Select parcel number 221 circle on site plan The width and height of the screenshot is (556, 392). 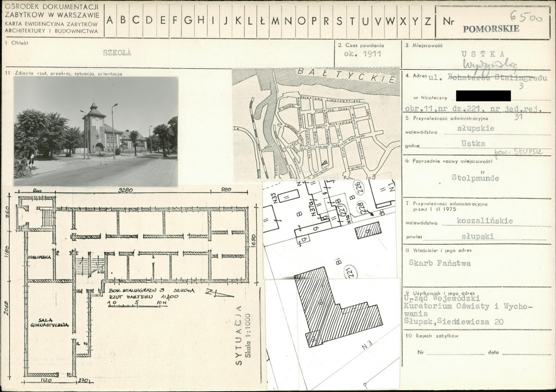pos(350,273)
